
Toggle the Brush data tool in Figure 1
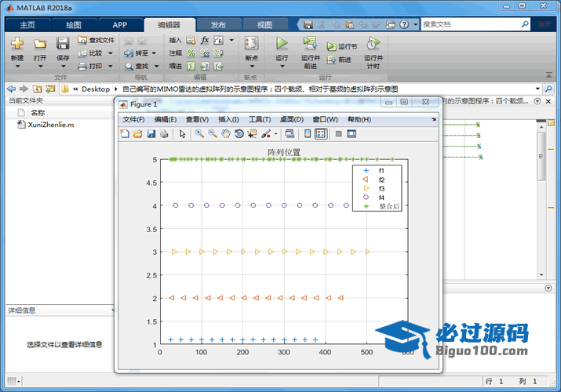tap(266, 134)
